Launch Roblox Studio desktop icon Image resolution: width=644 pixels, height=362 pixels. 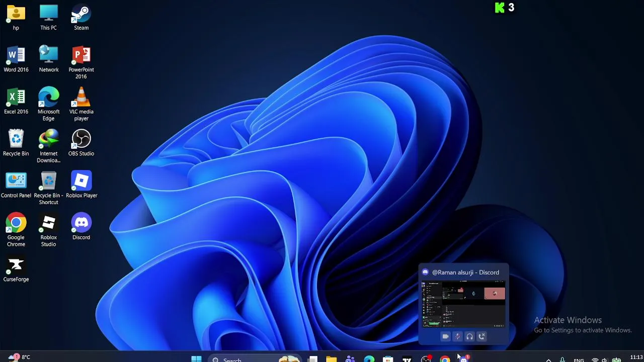[48, 230]
